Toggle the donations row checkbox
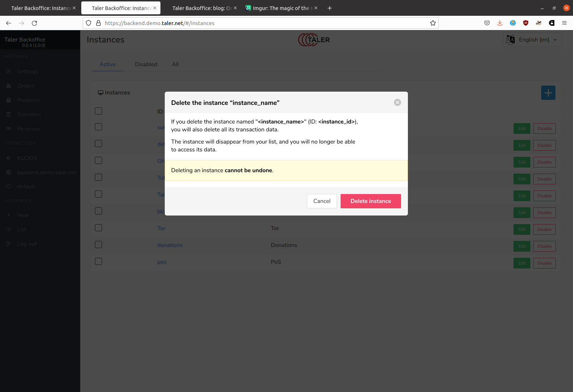 tap(98, 245)
